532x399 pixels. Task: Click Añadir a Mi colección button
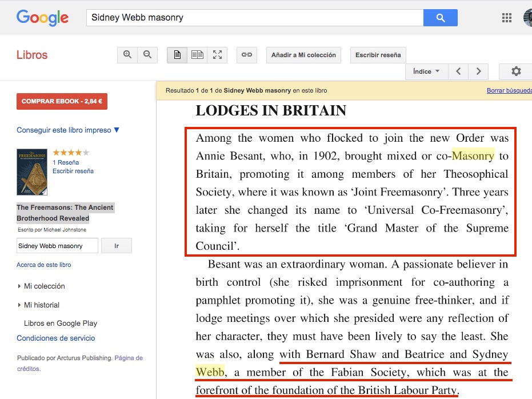coord(303,55)
